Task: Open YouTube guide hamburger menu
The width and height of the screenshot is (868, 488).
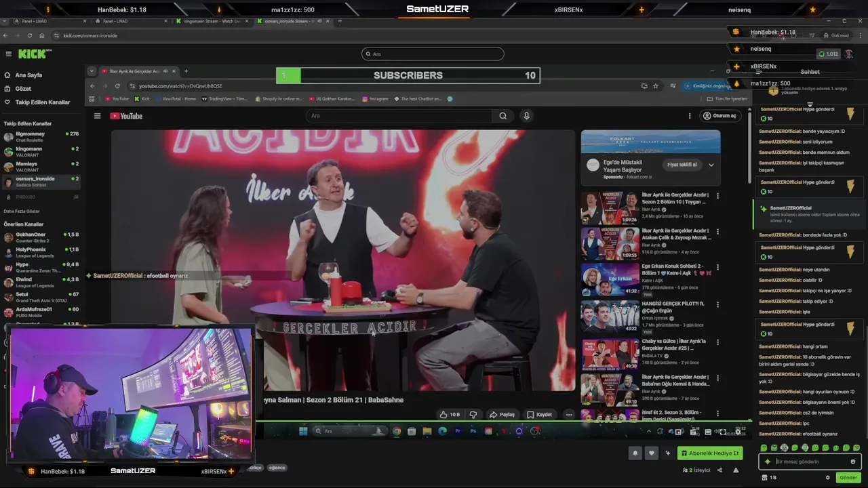Action: pos(98,116)
